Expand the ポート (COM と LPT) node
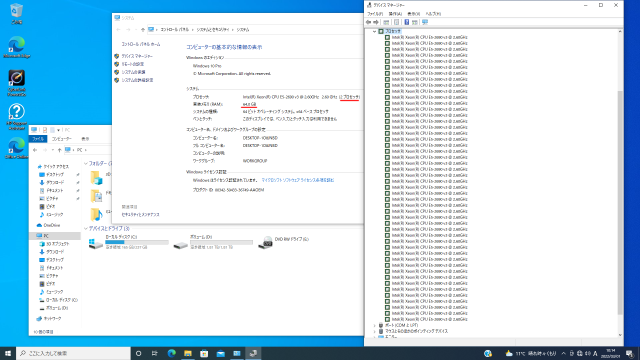Screen dimensions: 640x360 coord(374,325)
